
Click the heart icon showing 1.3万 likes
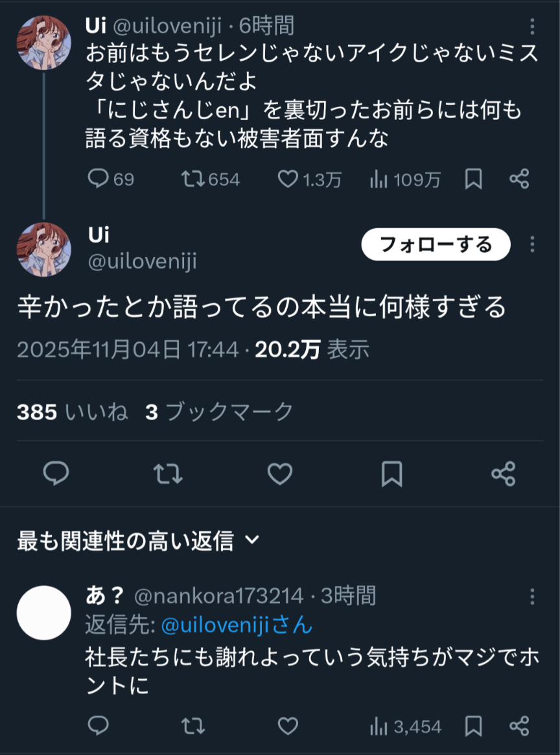click(289, 180)
